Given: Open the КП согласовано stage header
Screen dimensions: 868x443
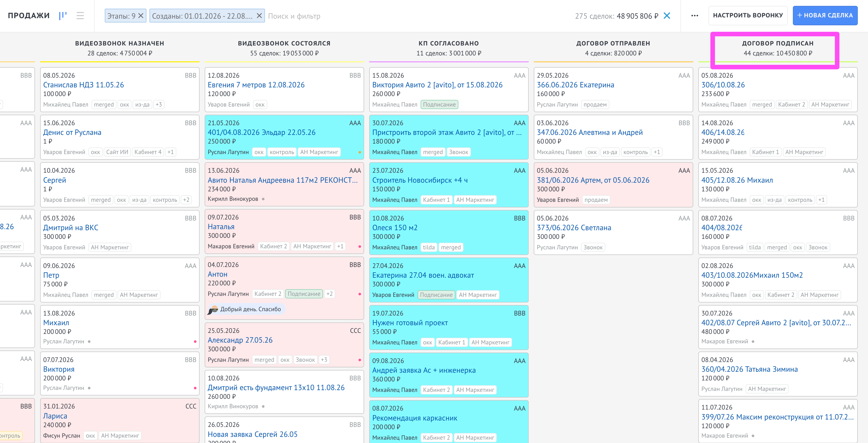Looking at the screenshot, I should [448, 48].
